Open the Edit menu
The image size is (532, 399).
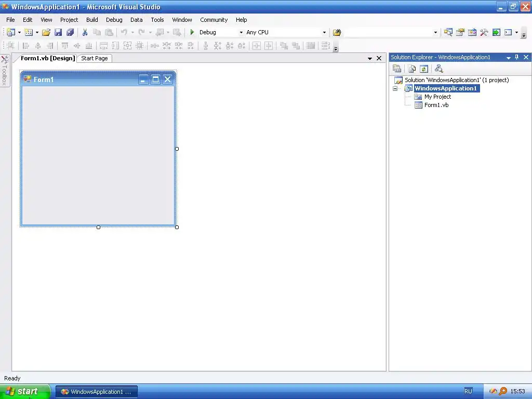(28, 20)
